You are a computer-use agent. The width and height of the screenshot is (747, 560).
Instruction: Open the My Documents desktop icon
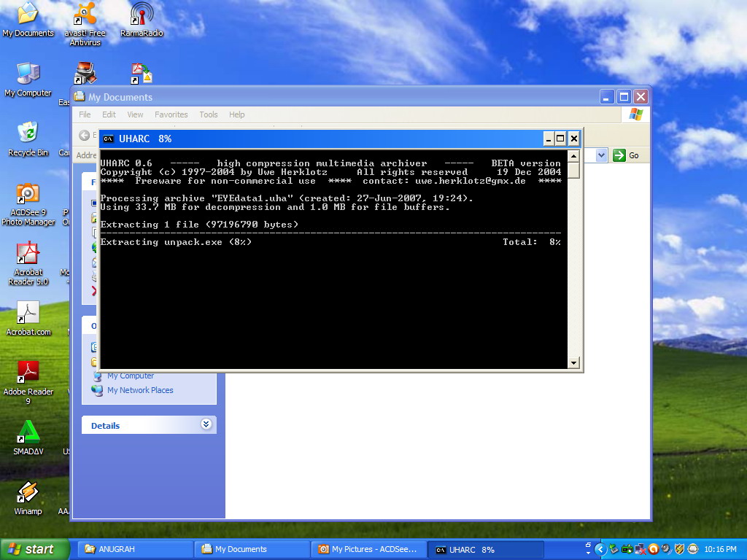tap(28, 19)
